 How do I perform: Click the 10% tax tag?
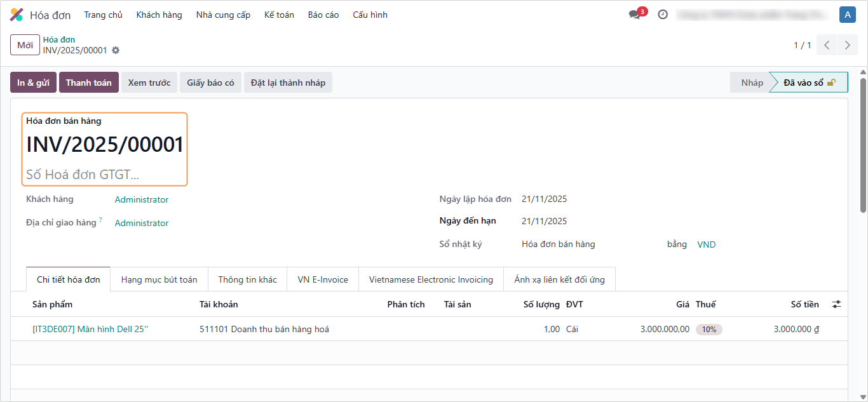[x=709, y=330]
